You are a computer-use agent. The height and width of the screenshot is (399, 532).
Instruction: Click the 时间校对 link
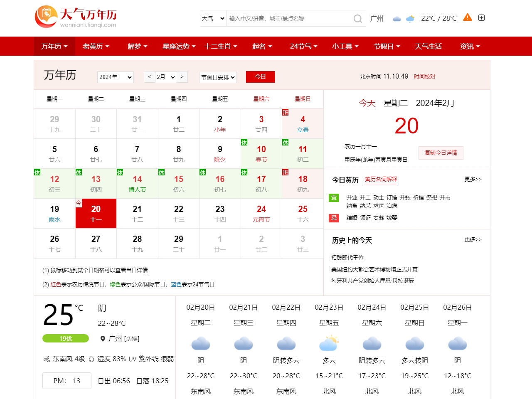pyautogui.click(x=424, y=76)
